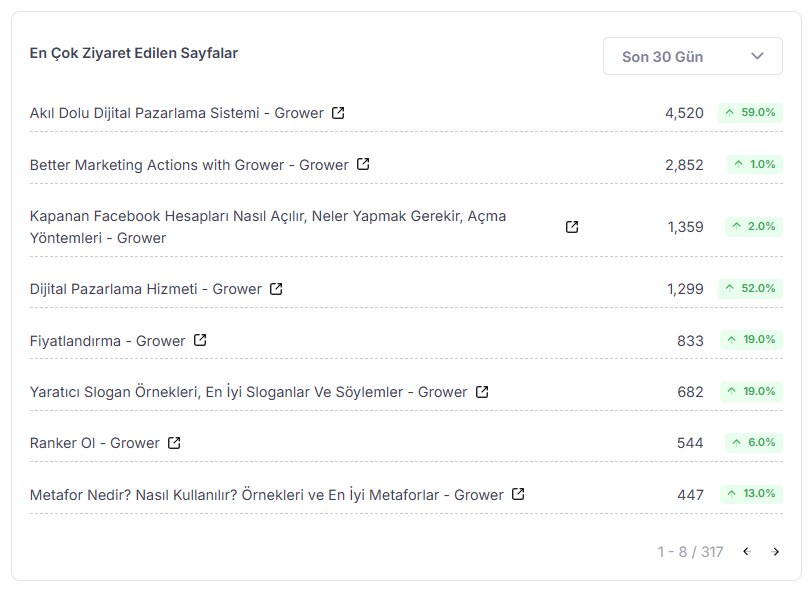Go to next page arrow in pagination
This screenshot has width=809, height=592.
click(775, 552)
